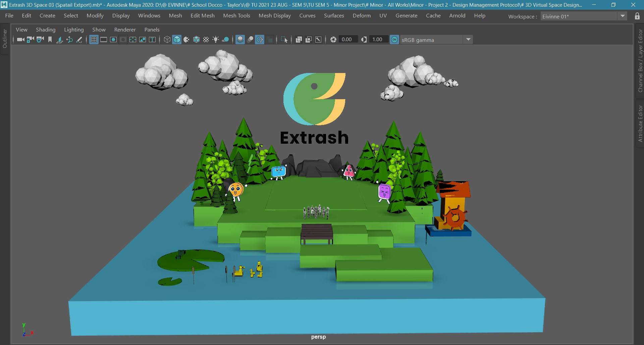Click Wireframe on Shaded icon

point(196,40)
